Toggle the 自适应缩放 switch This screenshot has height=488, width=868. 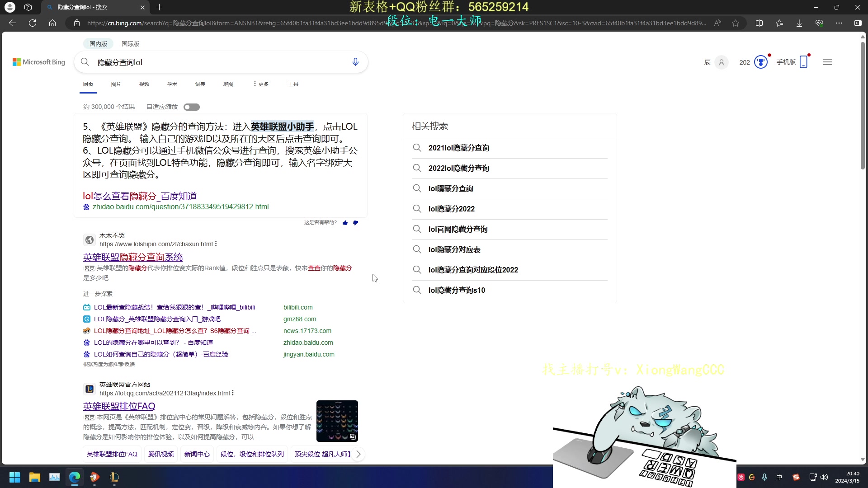[191, 107]
